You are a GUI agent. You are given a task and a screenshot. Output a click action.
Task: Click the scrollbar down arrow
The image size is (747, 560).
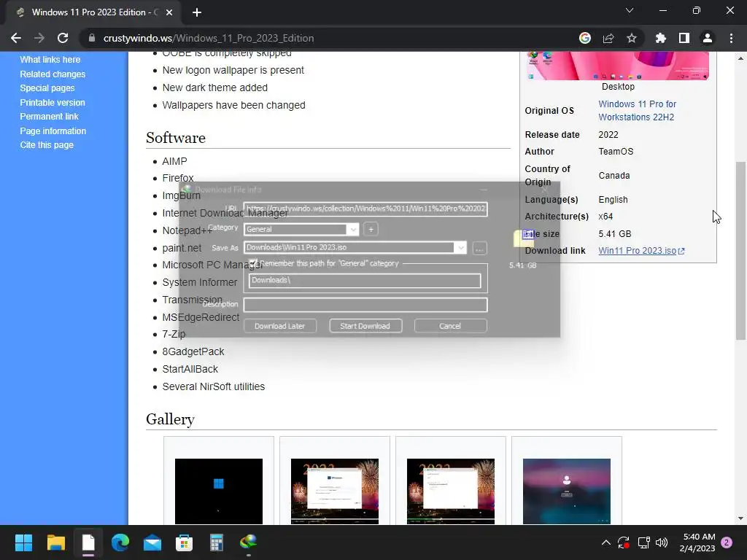tap(740, 518)
